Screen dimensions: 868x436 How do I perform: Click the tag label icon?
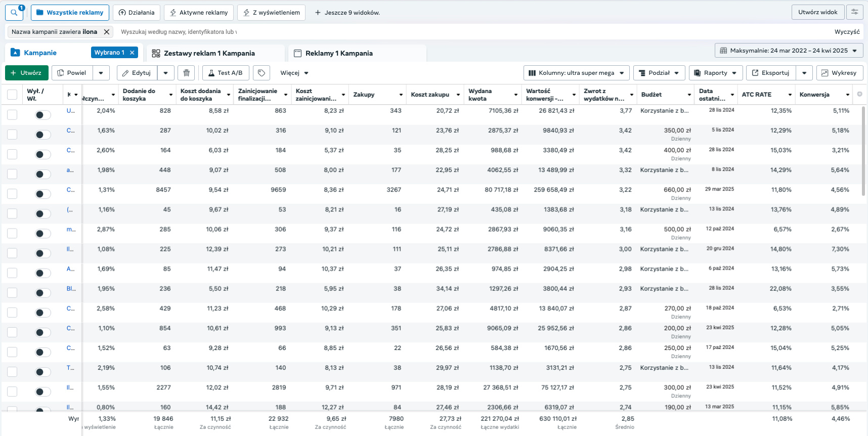(x=262, y=73)
